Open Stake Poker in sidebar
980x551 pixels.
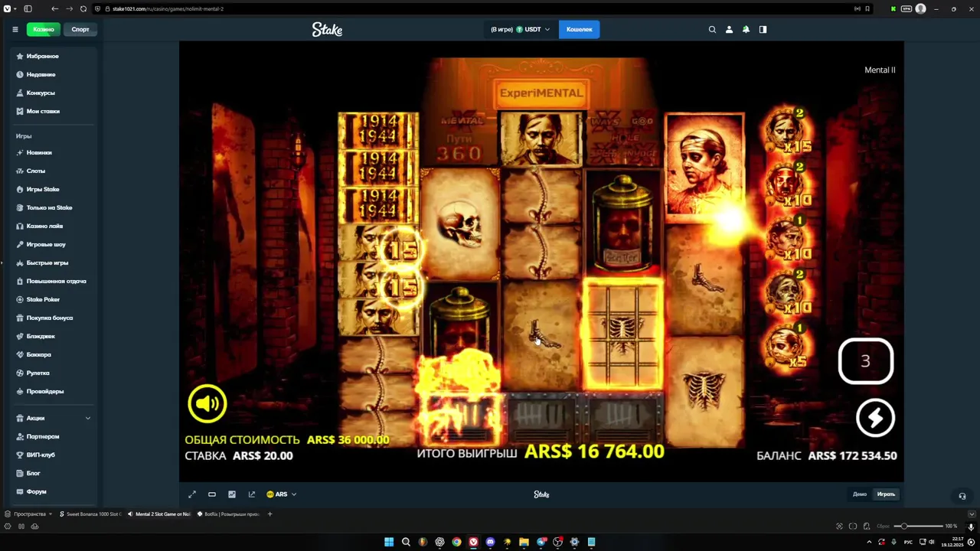pyautogui.click(x=54, y=299)
